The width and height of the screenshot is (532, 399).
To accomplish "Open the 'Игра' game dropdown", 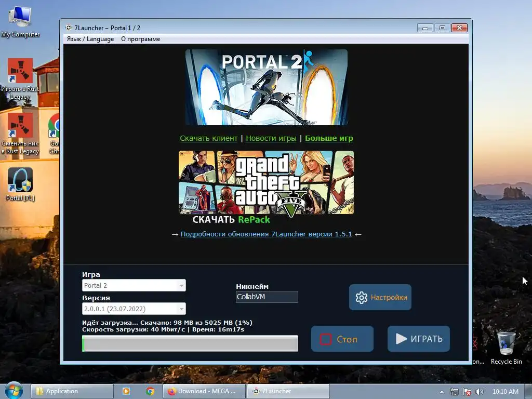I will (x=134, y=285).
